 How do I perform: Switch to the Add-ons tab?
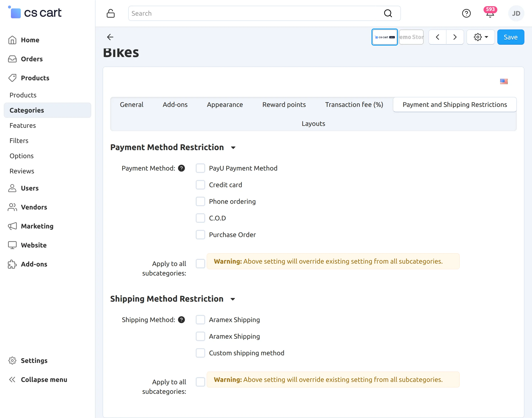(175, 104)
